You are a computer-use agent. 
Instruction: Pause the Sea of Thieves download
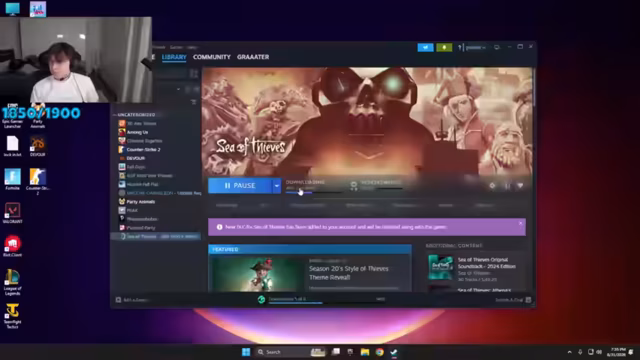click(x=240, y=186)
